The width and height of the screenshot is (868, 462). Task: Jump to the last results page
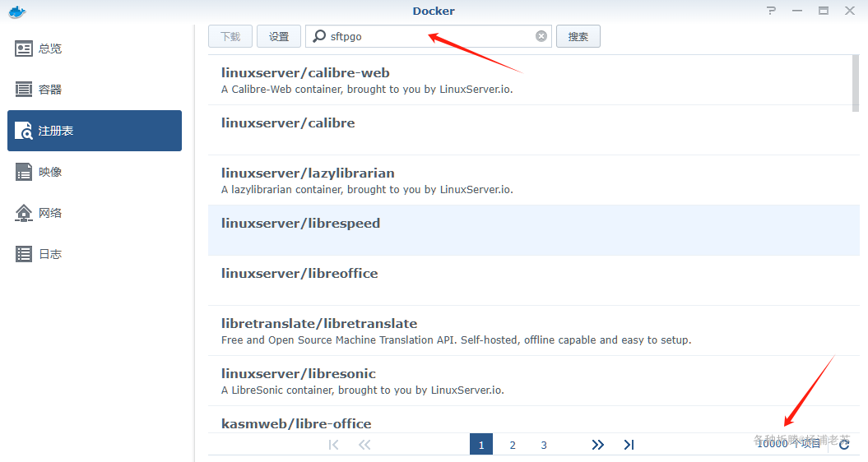(x=629, y=445)
